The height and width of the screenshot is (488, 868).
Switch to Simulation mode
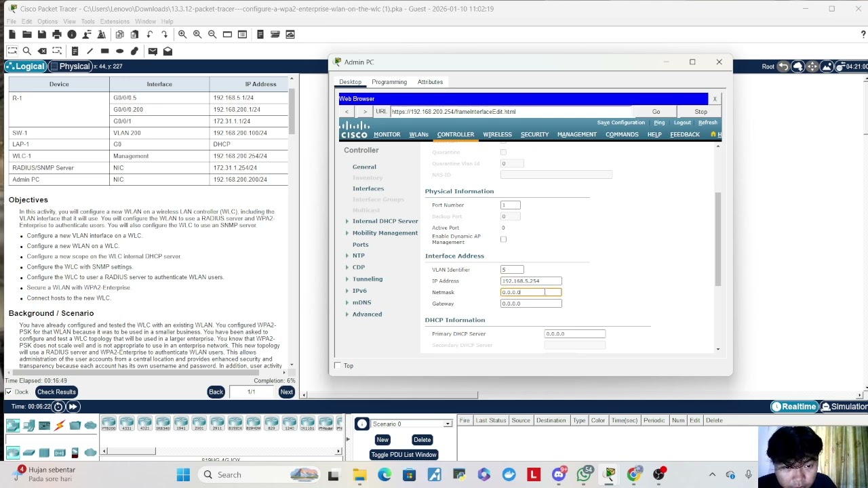click(844, 407)
